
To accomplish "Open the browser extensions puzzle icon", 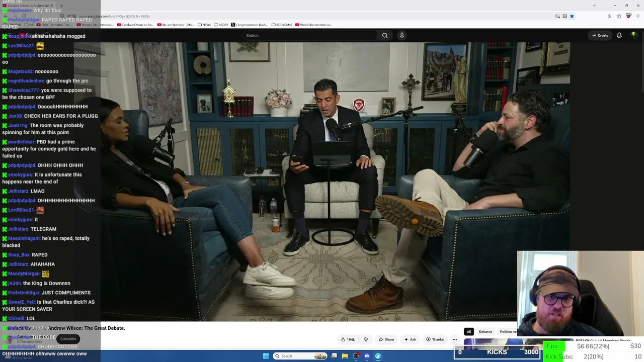I will [x=619, y=16].
